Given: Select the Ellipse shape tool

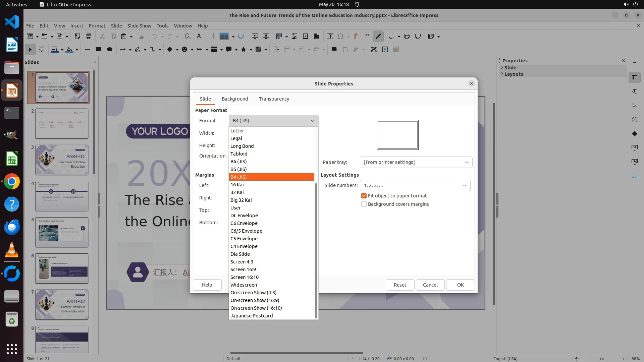Looking at the screenshot, I should click(x=109, y=49).
